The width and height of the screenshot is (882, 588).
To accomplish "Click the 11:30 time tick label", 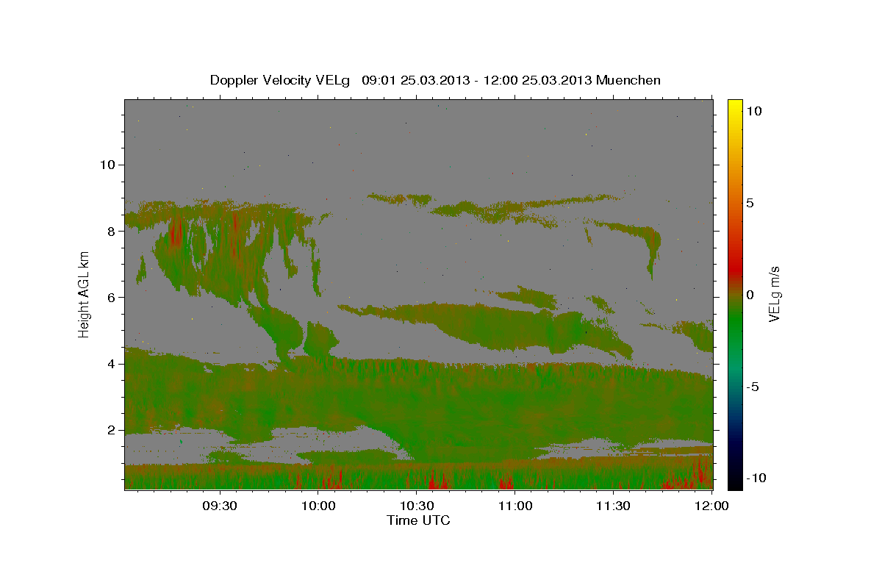I will (x=613, y=506).
